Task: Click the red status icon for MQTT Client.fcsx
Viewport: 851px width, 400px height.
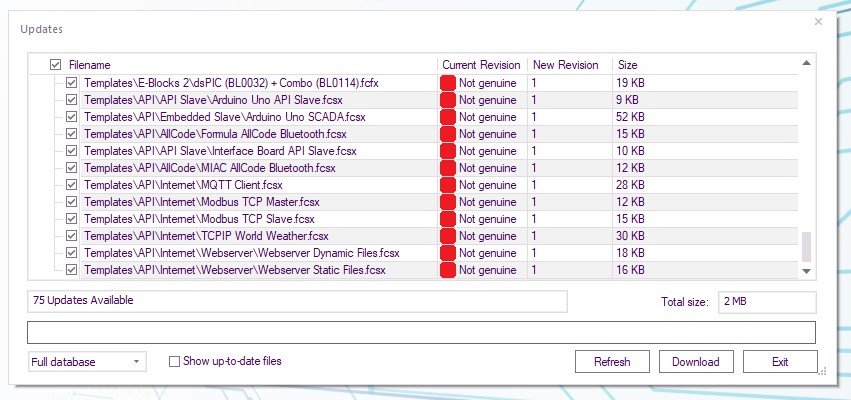Action: point(448,185)
